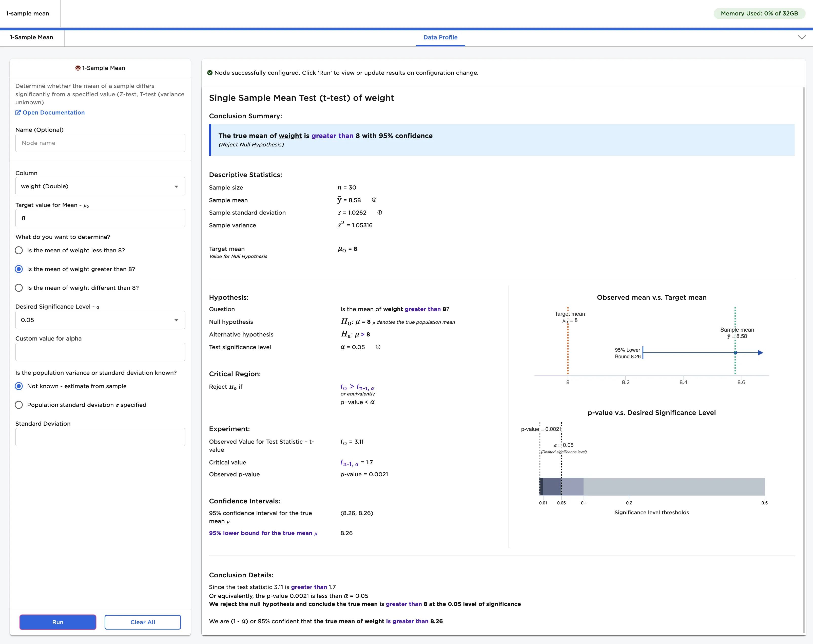813x644 pixels.
Task: Click info icon next to test significance level
Action: pyautogui.click(x=378, y=347)
